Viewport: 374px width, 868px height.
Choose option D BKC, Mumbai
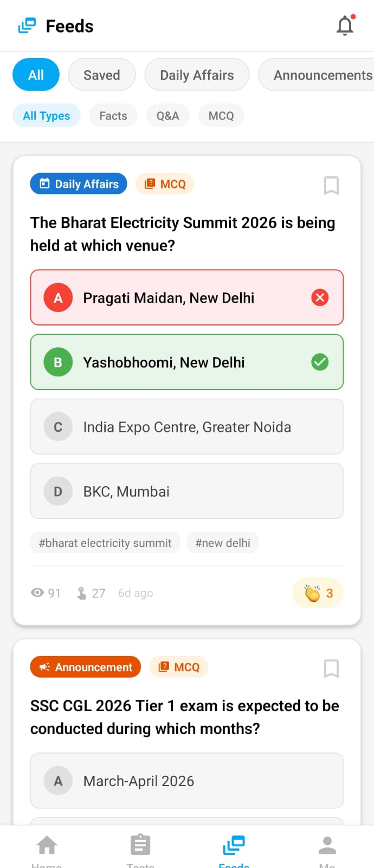[187, 492]
